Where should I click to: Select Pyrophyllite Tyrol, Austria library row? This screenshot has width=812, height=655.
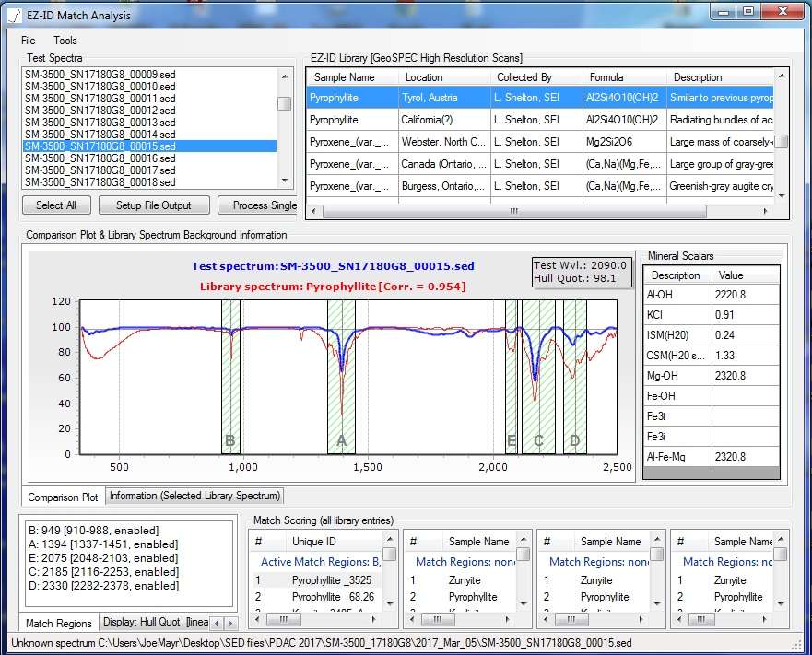[539, 98]
